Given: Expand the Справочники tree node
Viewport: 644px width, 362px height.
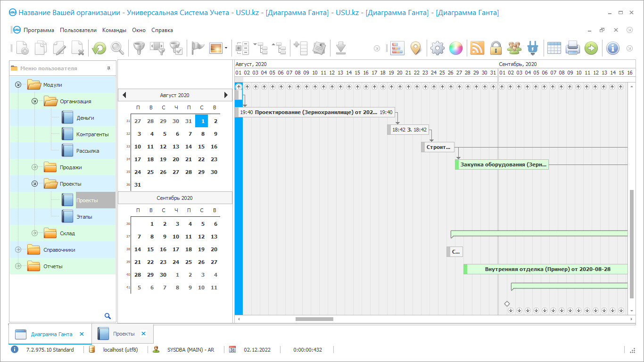Looking at the screenshot, I should 18,250.
